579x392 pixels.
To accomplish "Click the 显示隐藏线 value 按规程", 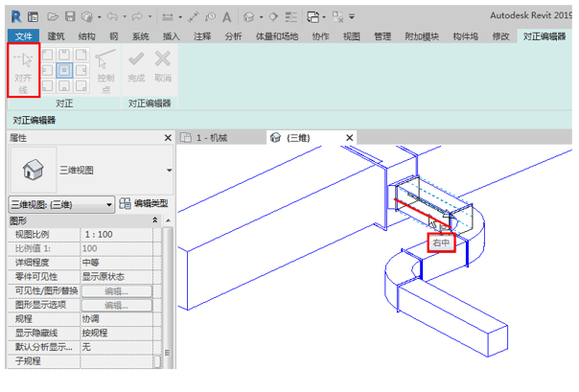I will point(117,333).
